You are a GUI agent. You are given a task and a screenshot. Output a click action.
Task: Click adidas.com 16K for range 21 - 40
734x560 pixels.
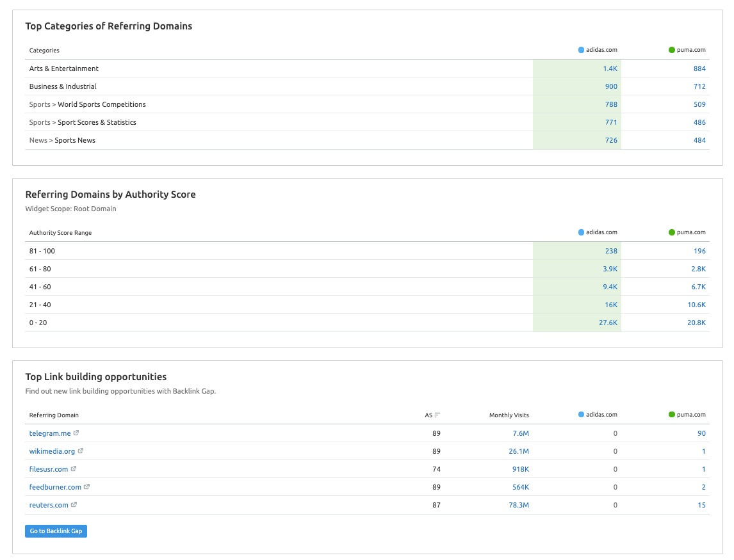click(x=611, y=305)
